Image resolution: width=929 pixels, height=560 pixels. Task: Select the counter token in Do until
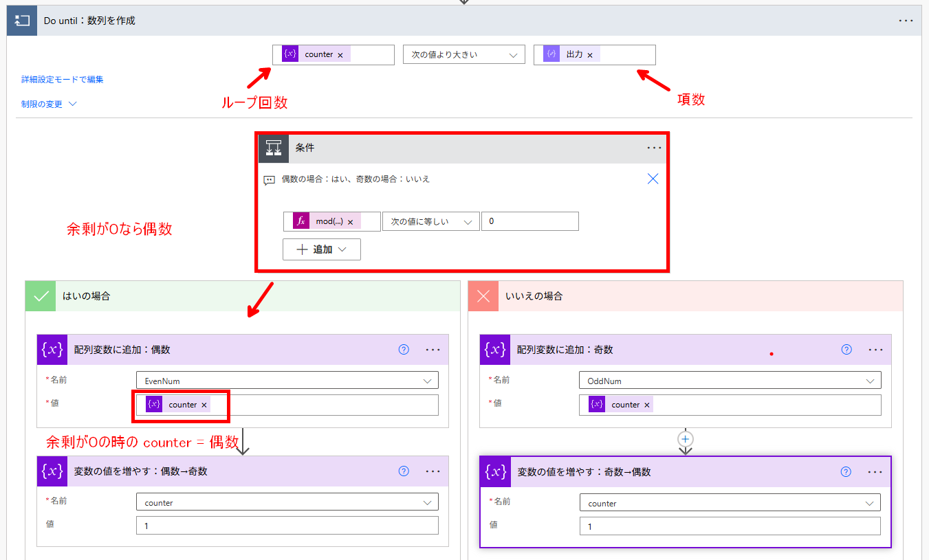pos(316,55)
